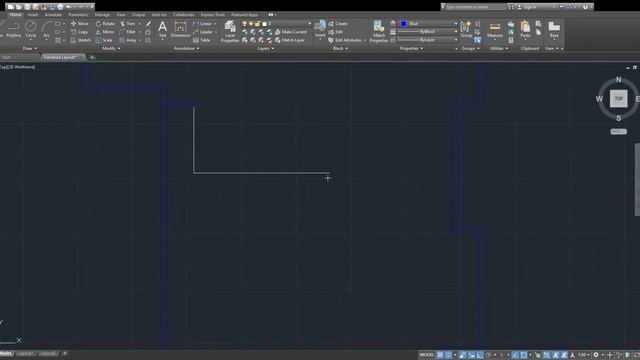The width and height of the screenshot is (640, 360).
Task: Open the layer selection dropdown
Action: (276, 24)
